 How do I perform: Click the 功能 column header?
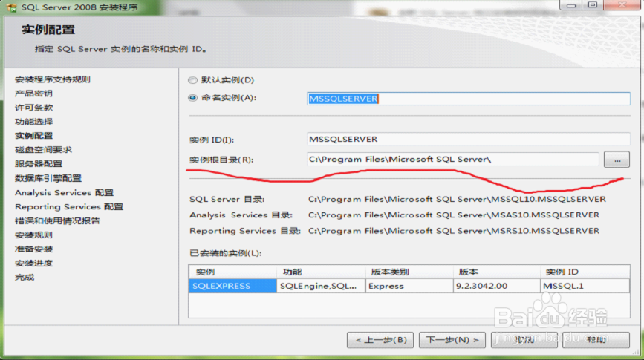[321, 272]
